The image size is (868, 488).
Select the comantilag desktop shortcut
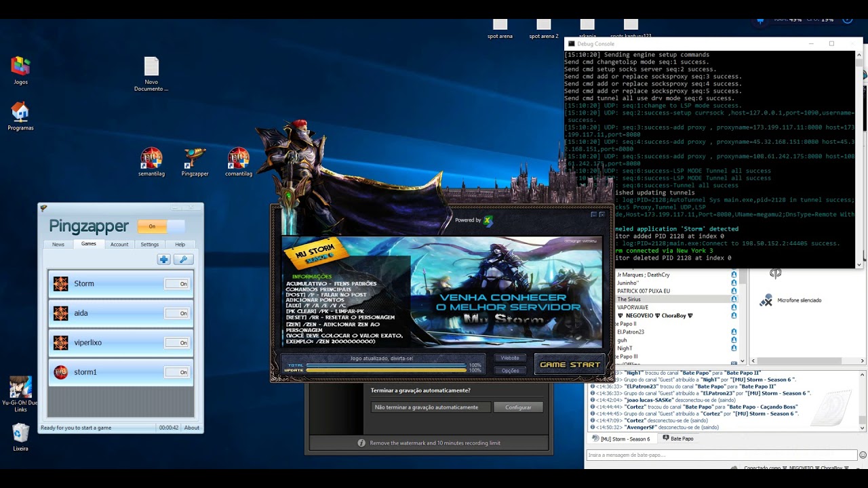point(238,163)
